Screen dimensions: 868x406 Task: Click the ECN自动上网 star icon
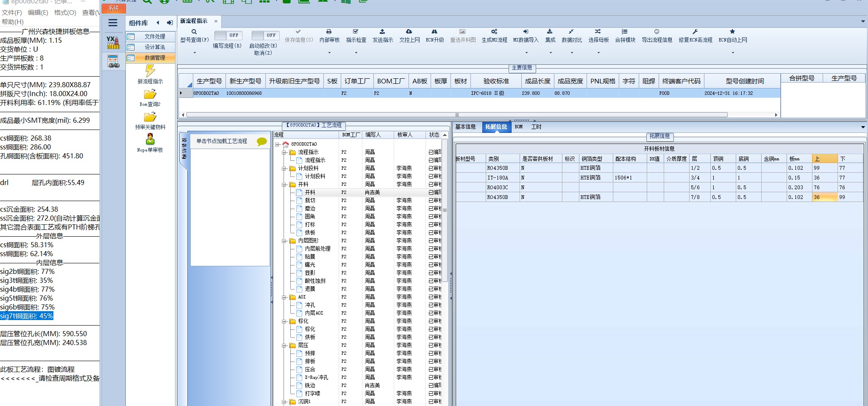(x=732, y=32)
